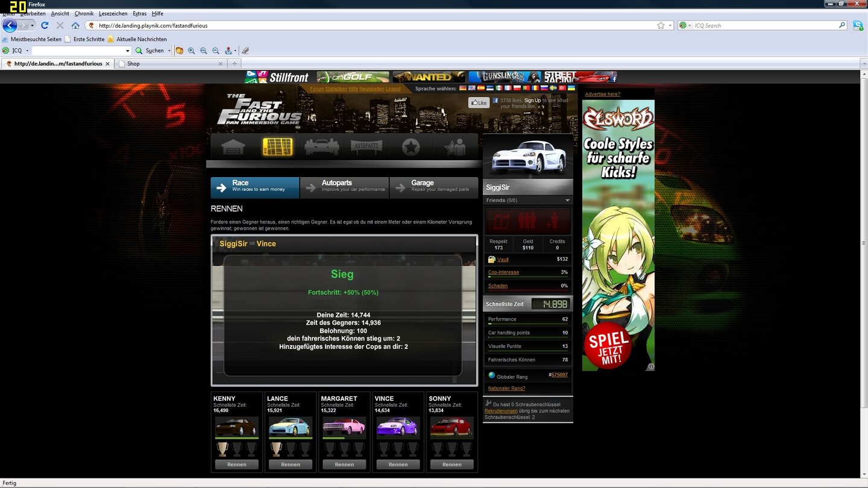
Task: Click the Advertise here? link
Action: click(602, 94)
